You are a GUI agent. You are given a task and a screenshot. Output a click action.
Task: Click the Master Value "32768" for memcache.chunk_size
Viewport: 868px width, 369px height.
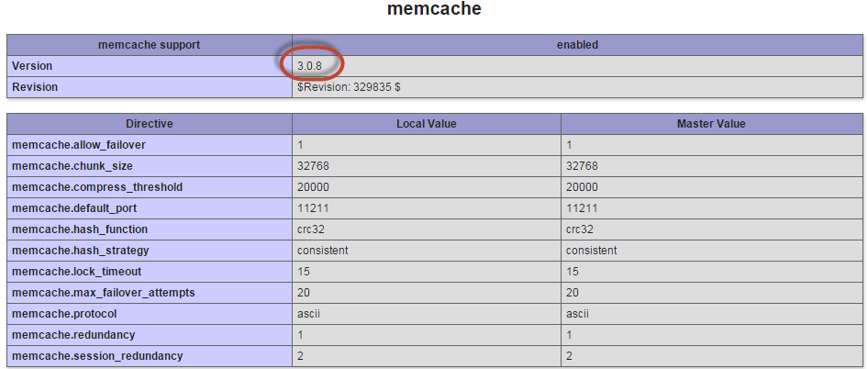(x=582, y=165)
